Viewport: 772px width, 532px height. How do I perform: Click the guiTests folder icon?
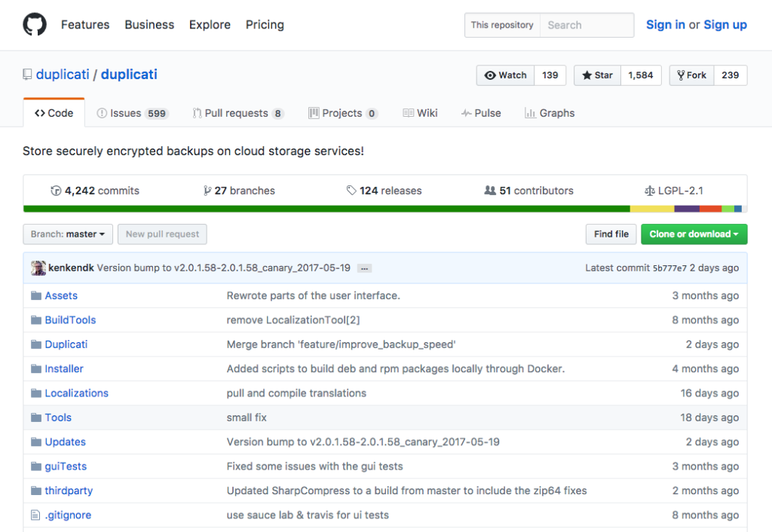36,466
